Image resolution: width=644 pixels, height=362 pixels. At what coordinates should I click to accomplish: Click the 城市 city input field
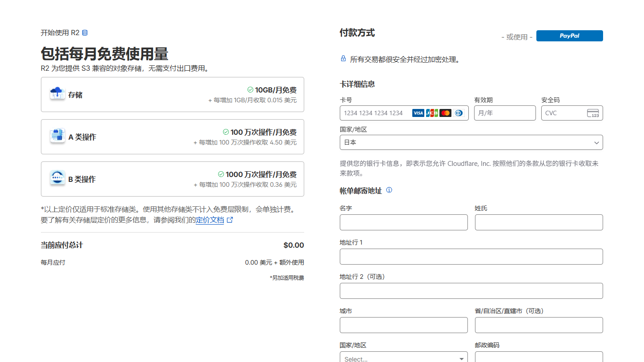tap(403, 325)
